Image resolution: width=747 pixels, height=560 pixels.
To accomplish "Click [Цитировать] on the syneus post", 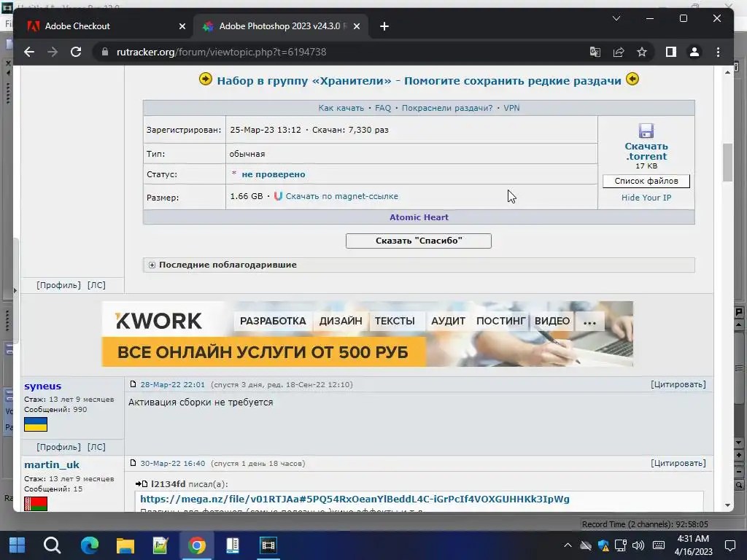I will pos(678,384).
